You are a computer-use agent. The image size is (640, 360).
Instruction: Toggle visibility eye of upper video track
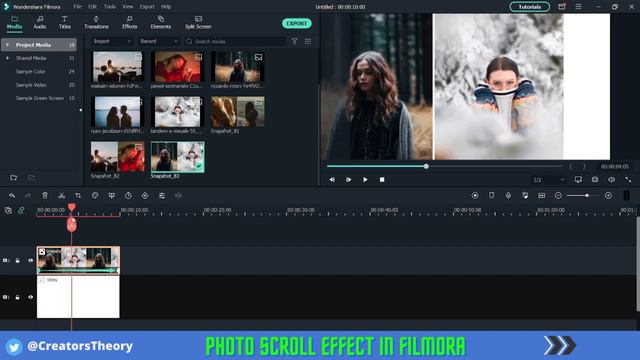click(x=30, y=260)
